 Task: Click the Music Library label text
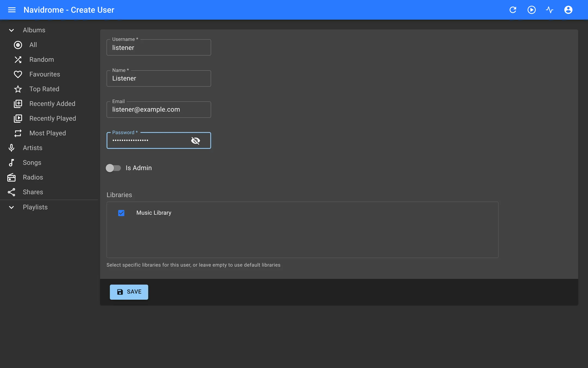tap(154, 213)
